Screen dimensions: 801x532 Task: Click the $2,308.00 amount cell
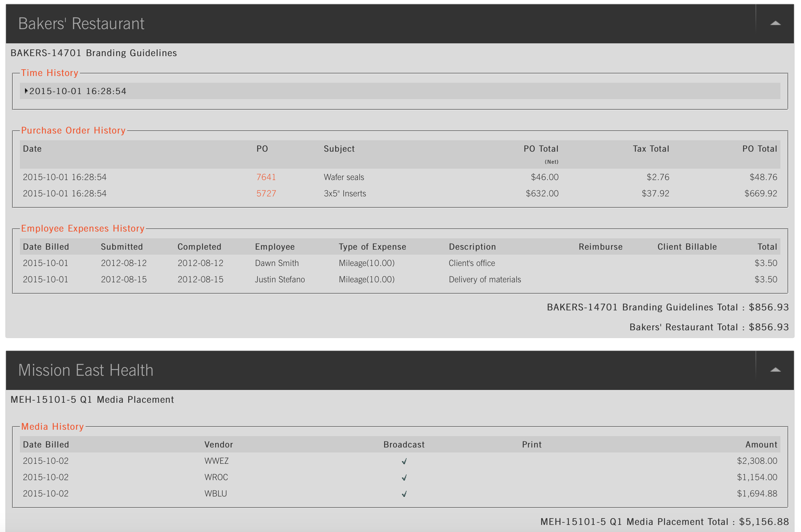(x=757, y=461)
